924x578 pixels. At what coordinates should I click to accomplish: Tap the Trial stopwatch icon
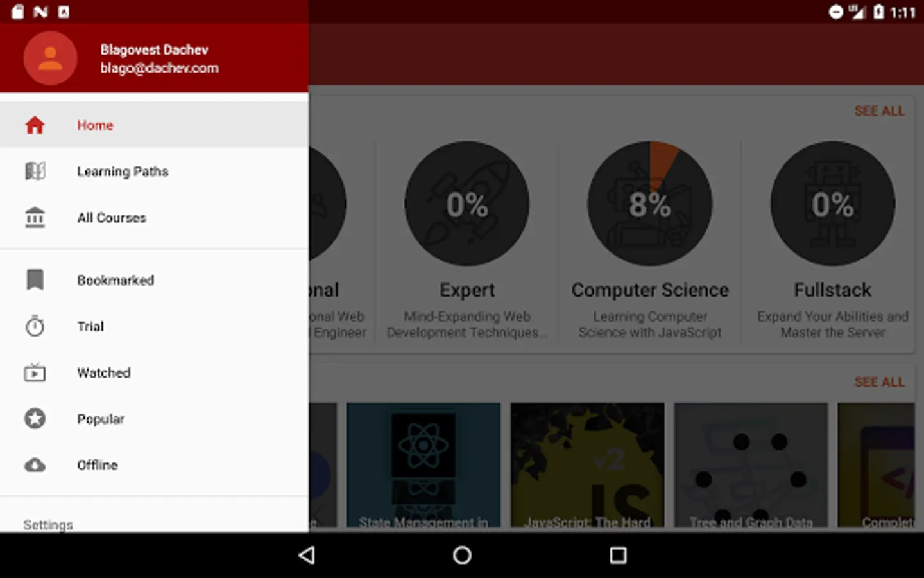pyautogui.click(x=35, y=326)
